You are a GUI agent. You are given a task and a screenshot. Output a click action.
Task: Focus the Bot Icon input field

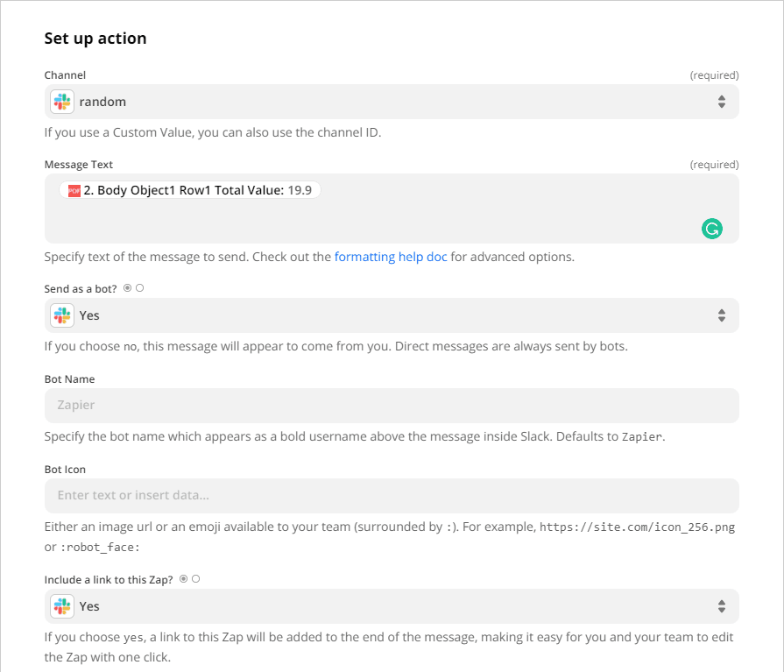tap(392, 496)
